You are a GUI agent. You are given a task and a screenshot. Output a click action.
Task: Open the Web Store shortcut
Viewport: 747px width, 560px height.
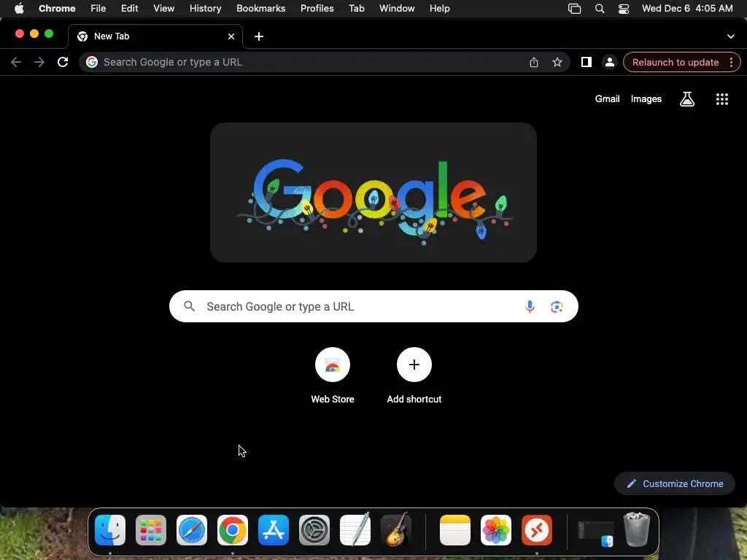333,376
